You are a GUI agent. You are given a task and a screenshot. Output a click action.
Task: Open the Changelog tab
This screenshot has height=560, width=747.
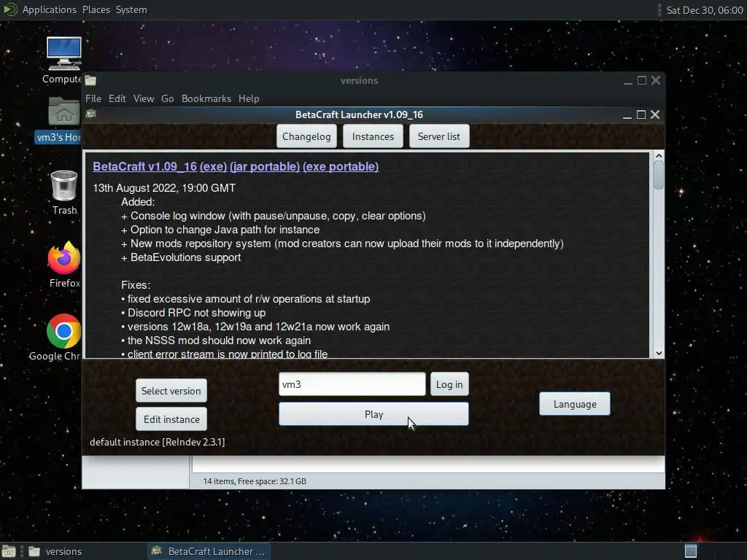click(x=306, y=136)
